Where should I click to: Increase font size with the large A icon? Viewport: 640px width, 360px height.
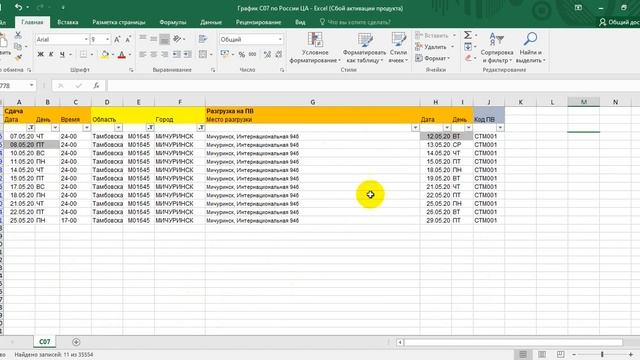(117, 40)
